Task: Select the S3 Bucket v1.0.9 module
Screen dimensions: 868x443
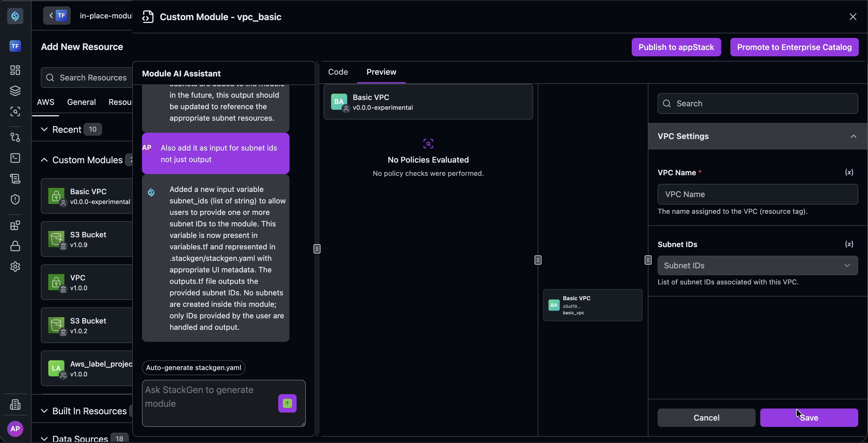Action: pyautogui.click(x=87, y=239)
